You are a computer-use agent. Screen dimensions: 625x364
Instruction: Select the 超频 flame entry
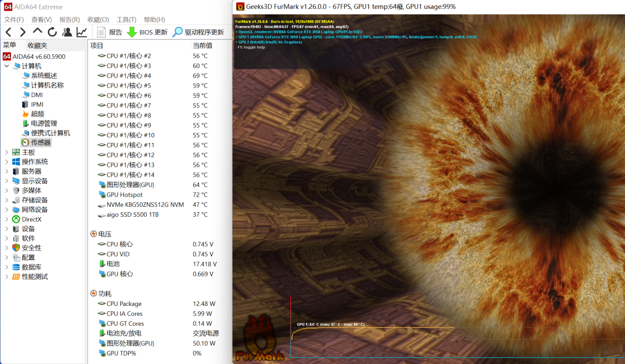(x=33, y=114)
